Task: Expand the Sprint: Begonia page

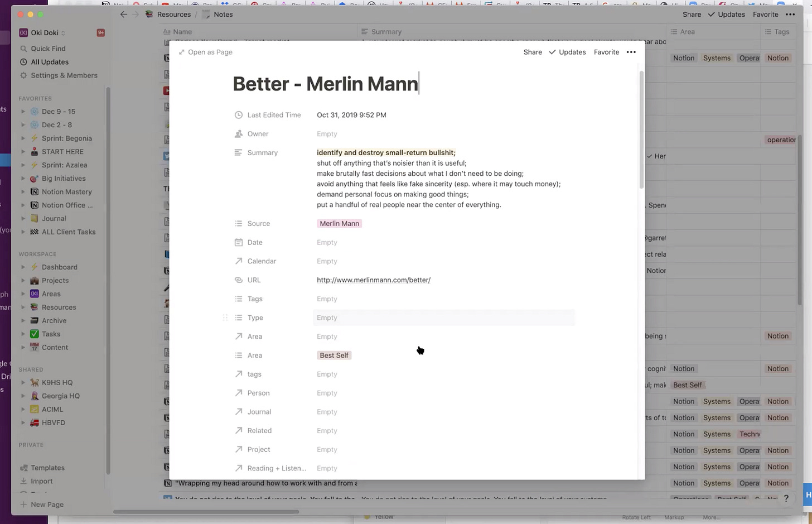Action: pyautogui.click(x=23, y=138)
